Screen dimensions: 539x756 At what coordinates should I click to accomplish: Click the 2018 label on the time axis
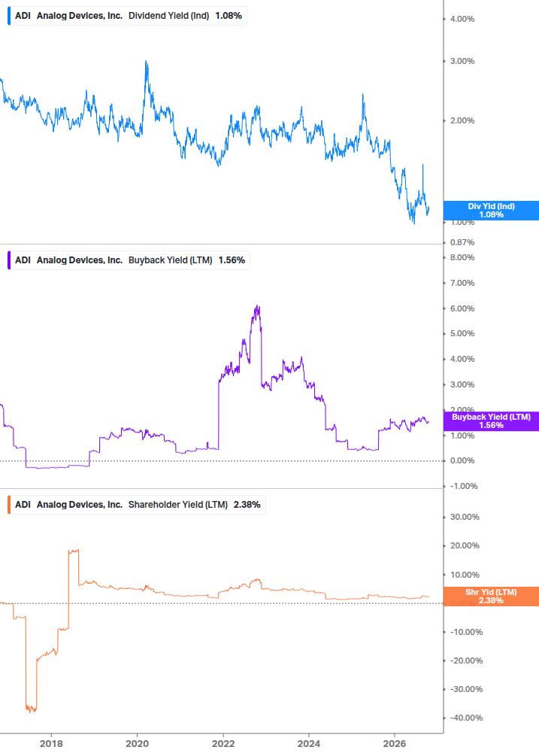tap(51, 743)
